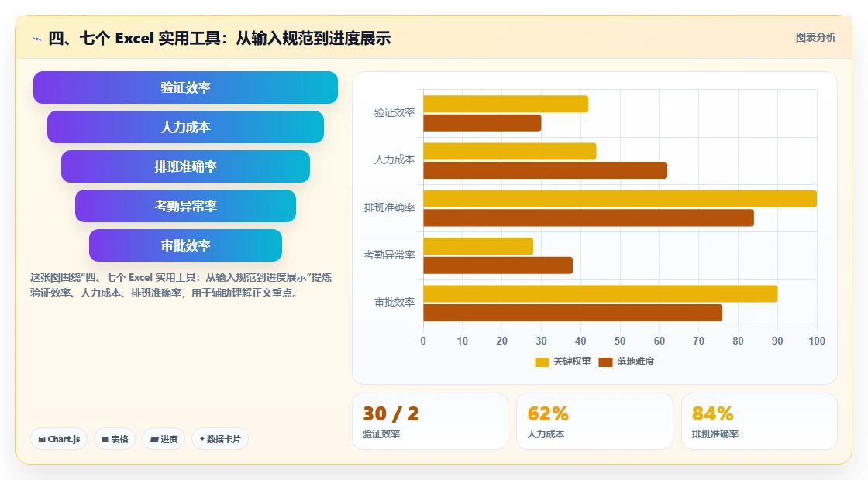The width and height of the screenshot is (868, 480).
Task: Click the description paragraph starting 这张图围绕
Action: coord(181,286)
